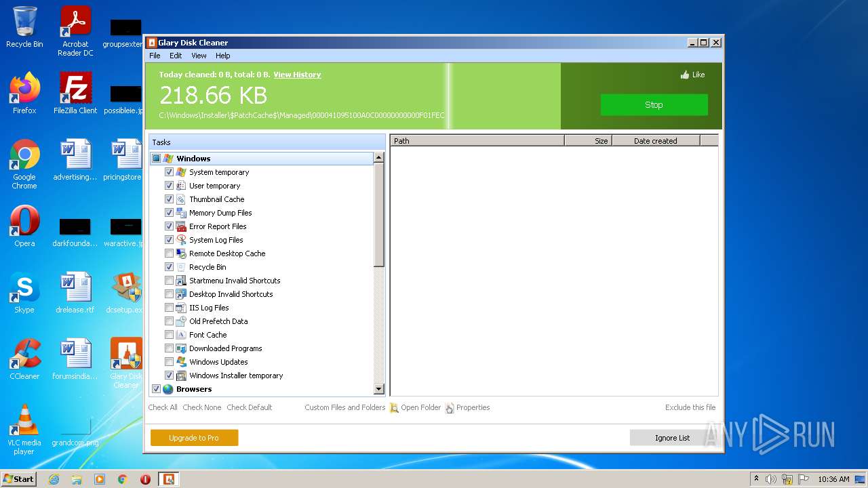Click Upgrade to Pro button
The height and width of the screenshot is (488, 868).
tap(194, 438)
